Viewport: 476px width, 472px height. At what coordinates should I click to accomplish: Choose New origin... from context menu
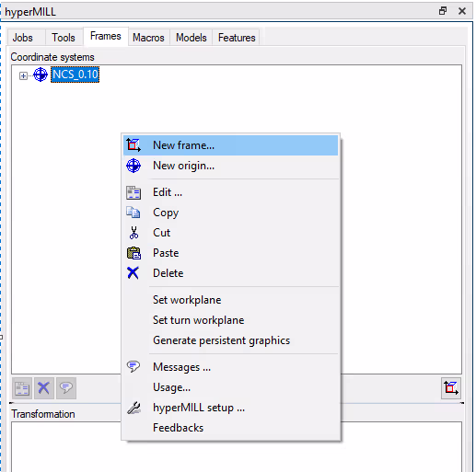pyautogui.click(x=230, y=166)
